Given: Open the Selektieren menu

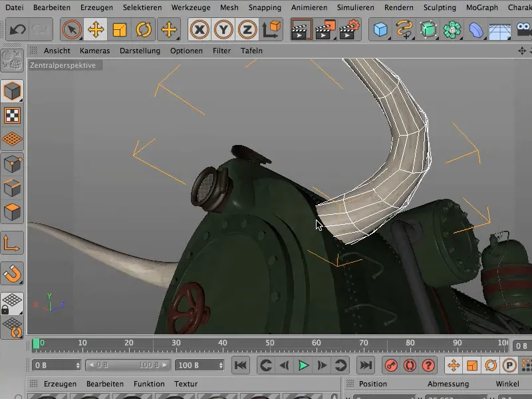Looking at the screenshot, I should click(x=142, y=7).
